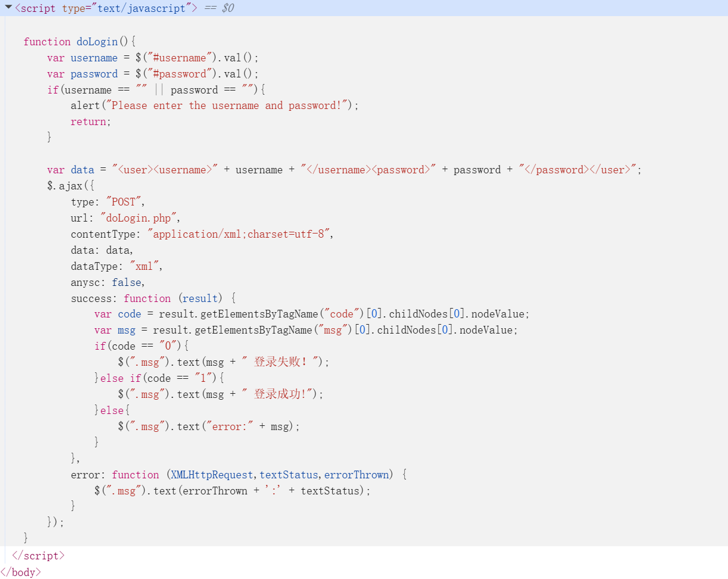Screen dimensions: 728x579
Task: Click the var code getElementsByTagName line
Action: coord(312,314)
